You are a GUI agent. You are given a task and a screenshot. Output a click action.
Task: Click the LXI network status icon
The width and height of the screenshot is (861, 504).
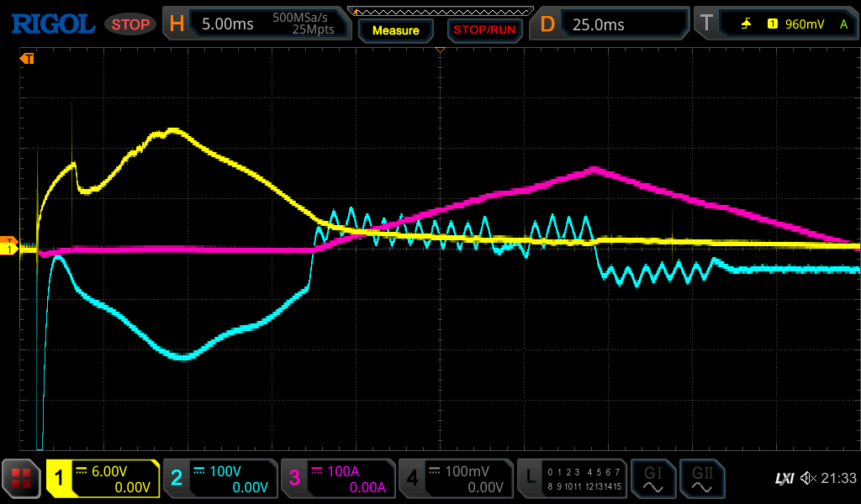[784, 479]
